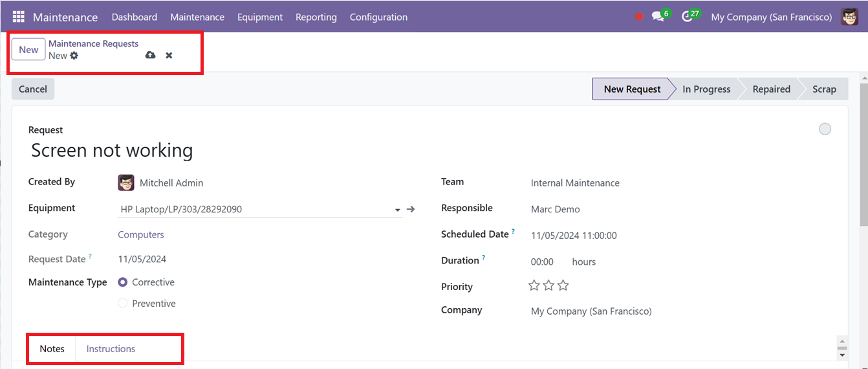868x369 pixels.
Task: Open the messages chat icon
Action: (658, 17)
